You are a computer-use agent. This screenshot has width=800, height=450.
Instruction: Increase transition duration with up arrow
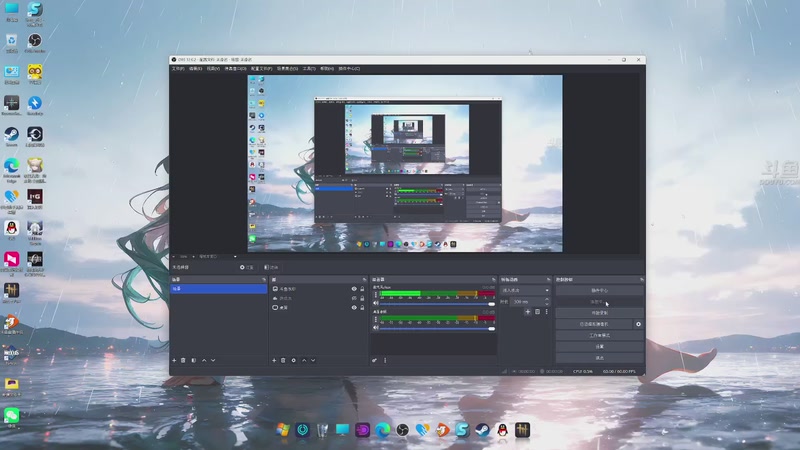[x=547, y=299]
